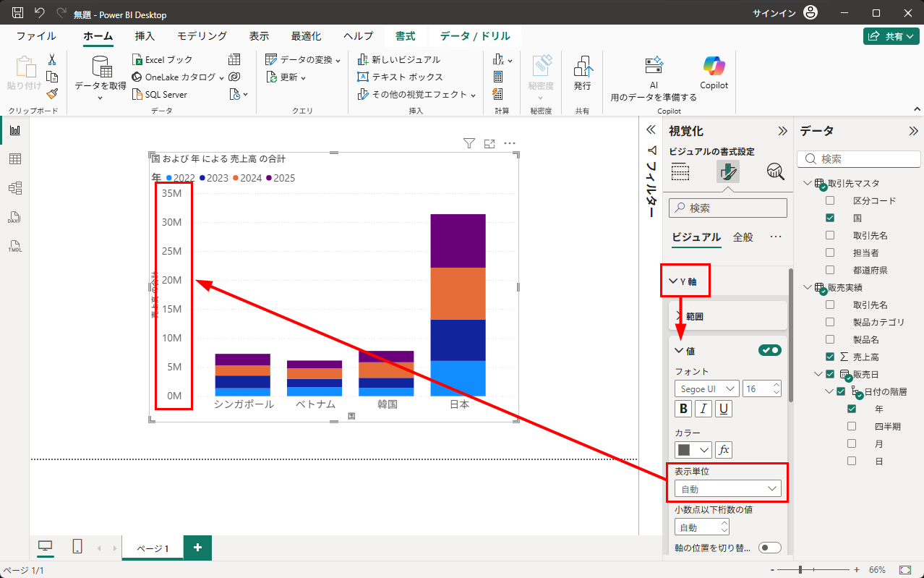Switch to Table view in left sidebar
Image resolution: width=924 pixels, height=578 pixels.
[x=14, y=159]
